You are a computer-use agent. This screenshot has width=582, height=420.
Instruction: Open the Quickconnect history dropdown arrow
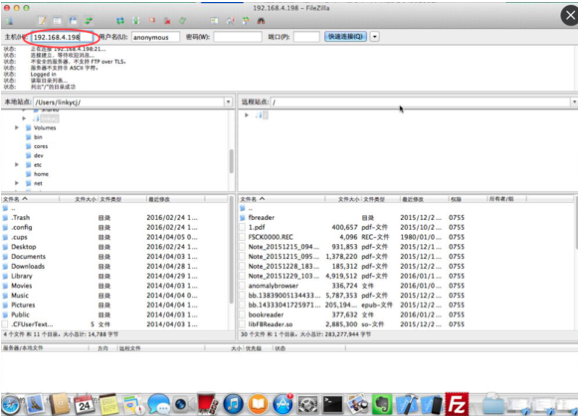click(x=375, y=37)
